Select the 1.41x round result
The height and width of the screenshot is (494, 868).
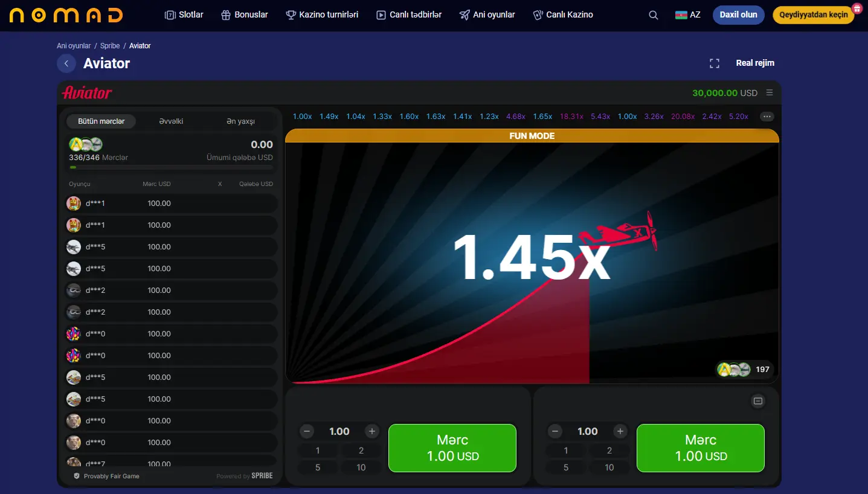point(462,117)
